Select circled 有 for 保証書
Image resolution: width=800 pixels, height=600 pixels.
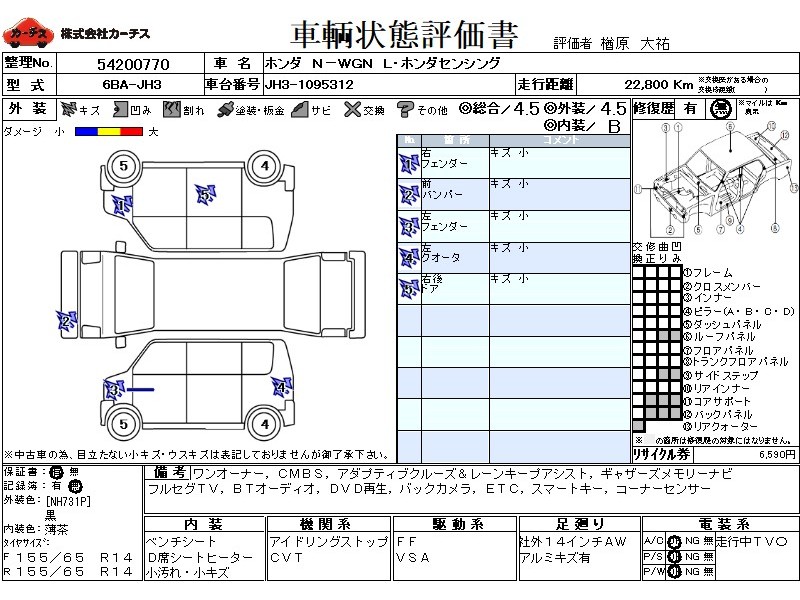[x=56, y=472]
